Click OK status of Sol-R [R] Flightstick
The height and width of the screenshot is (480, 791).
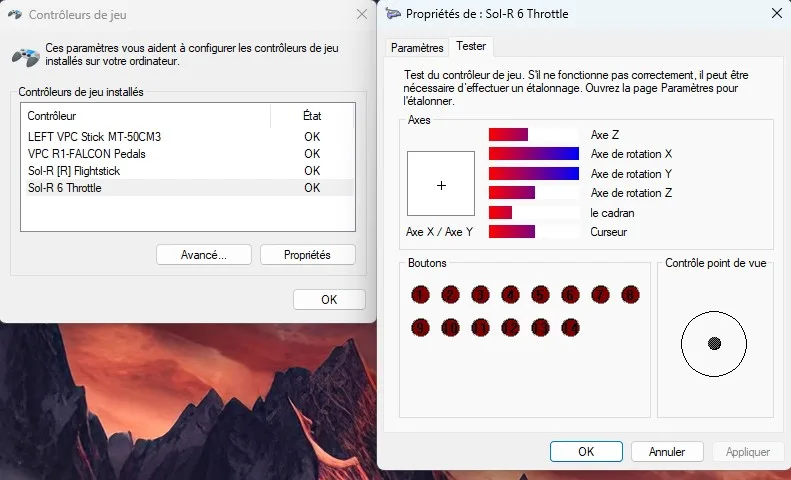tap(312, 171)
